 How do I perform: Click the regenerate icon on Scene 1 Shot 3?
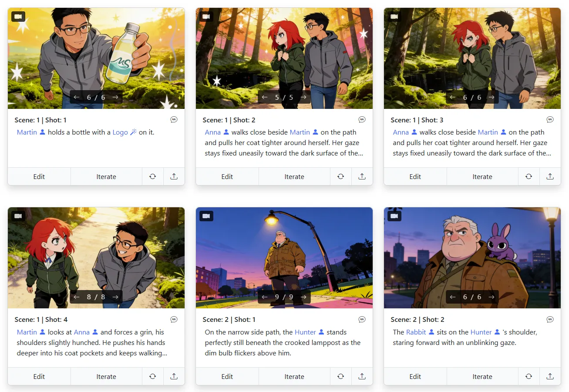point(529,176)
